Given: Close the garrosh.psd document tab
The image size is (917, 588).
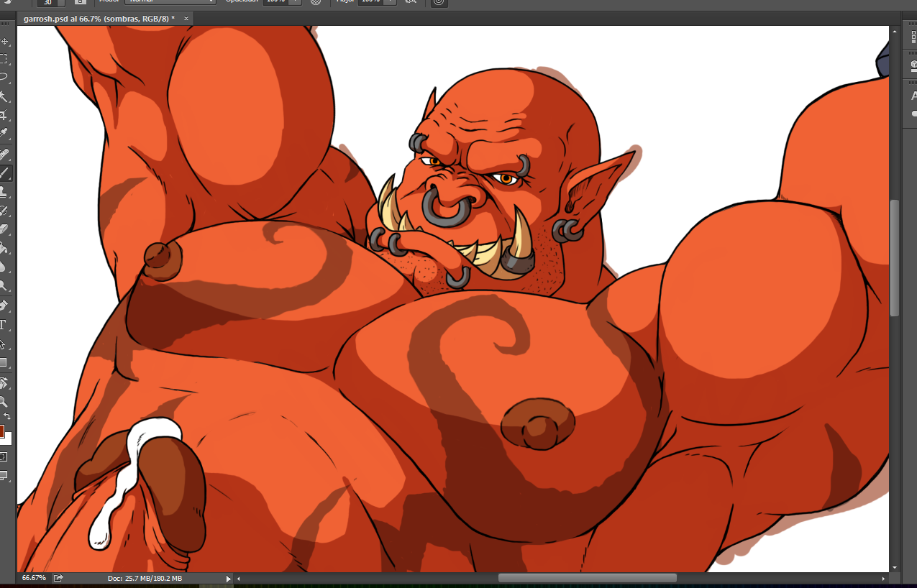Looking at the screenshot, I should (186, 18).
